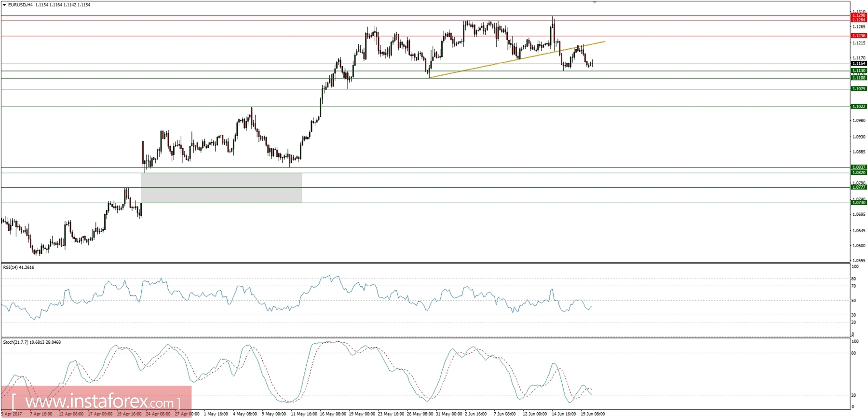Image resolution: width=868 pixels, height=419 pixels.
Task: Click the 2 Jun 16:00 time label
Action: click(475, 414)
